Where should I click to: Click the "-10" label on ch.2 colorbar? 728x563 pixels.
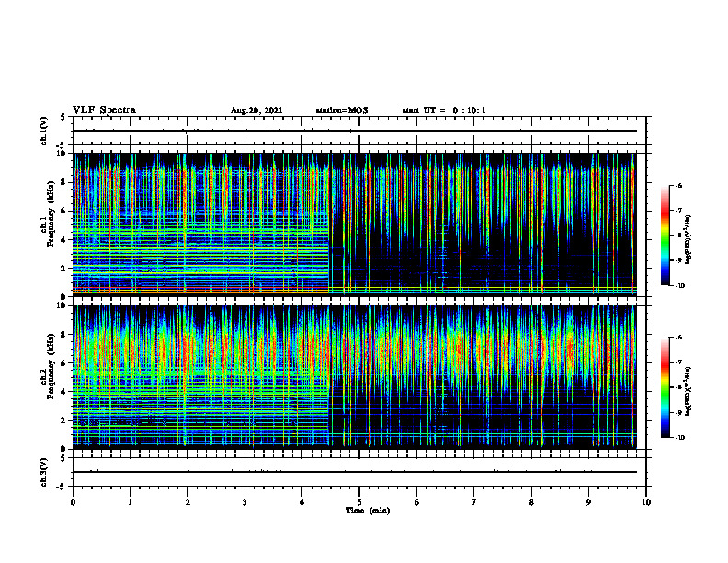(679, 438)
